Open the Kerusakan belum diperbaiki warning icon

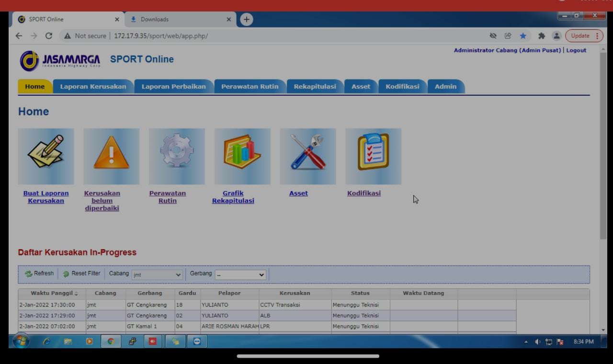[x=111, y=156]
